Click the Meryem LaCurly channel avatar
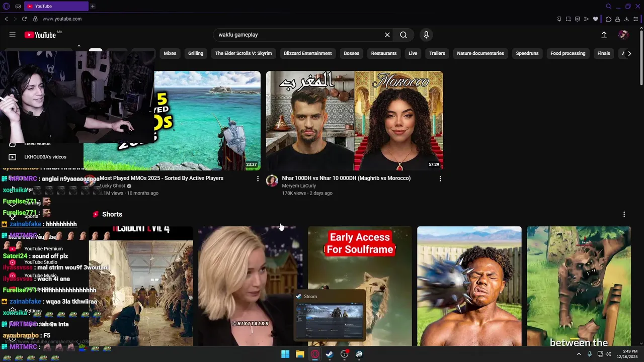 pyautogui.click(x=272, y=181)
